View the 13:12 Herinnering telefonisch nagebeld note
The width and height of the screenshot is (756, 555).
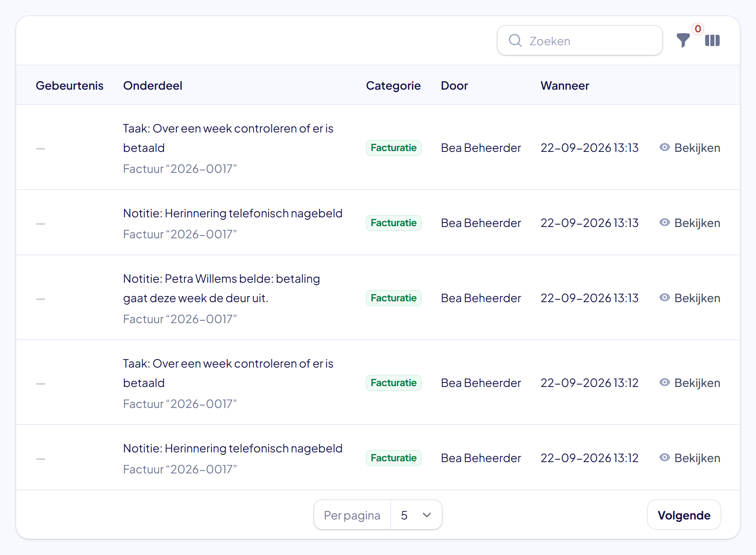(690, 458)
